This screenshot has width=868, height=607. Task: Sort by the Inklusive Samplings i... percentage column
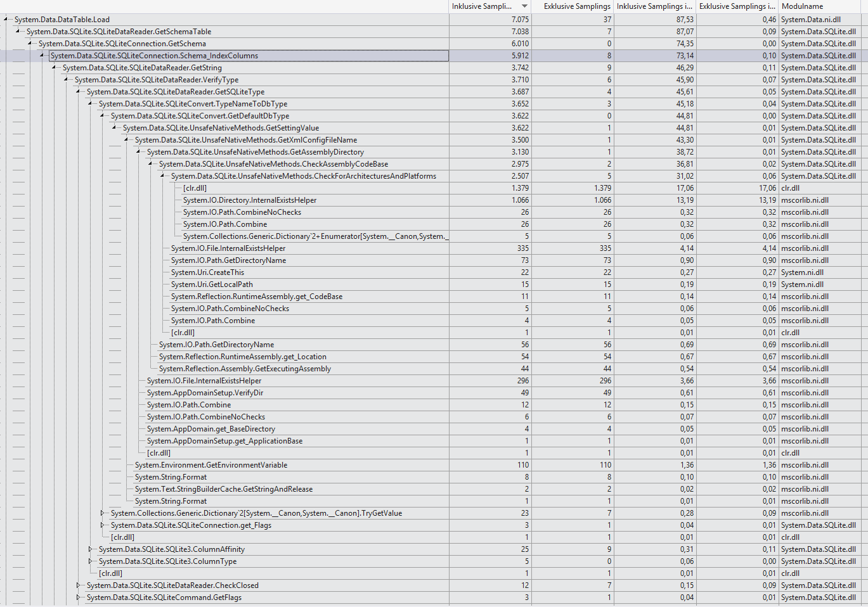[x=655, y=6]
